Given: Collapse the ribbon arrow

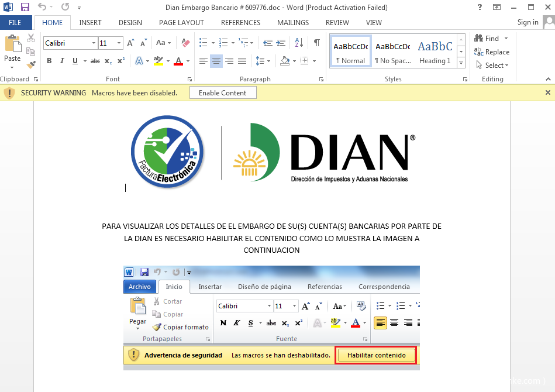Looking at the screenshot, I should [x=548, y=79].
